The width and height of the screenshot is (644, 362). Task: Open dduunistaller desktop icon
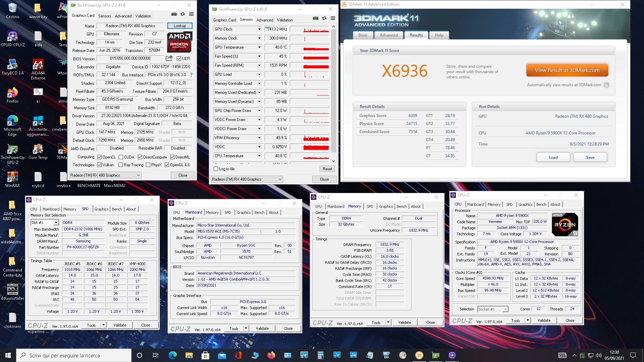coord(12,292)
